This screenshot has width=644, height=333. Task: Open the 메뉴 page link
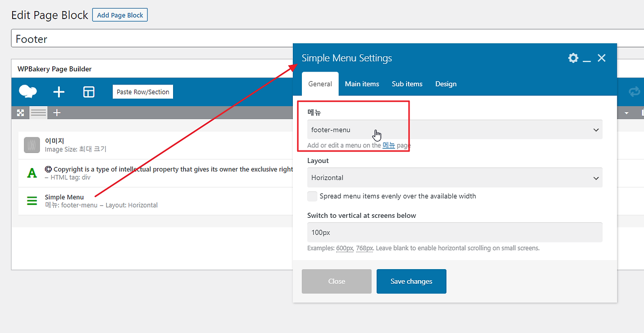coord(388,145)
